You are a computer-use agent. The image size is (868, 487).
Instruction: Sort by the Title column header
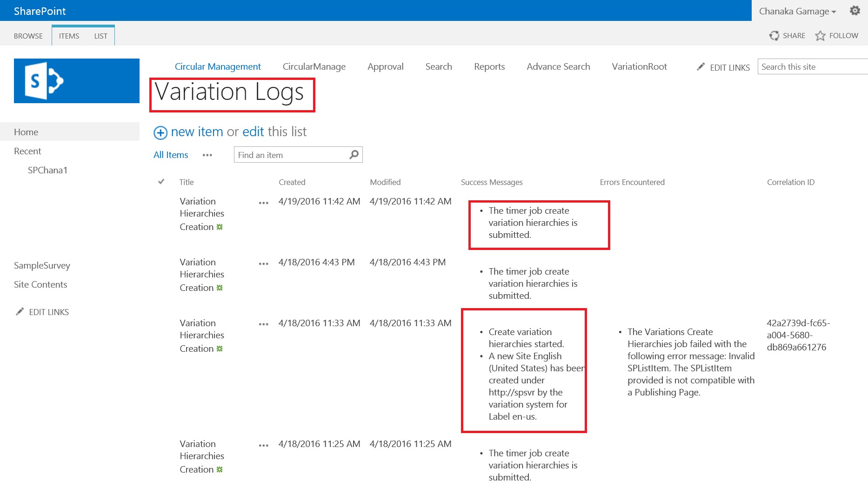click(x=187, y=182)
